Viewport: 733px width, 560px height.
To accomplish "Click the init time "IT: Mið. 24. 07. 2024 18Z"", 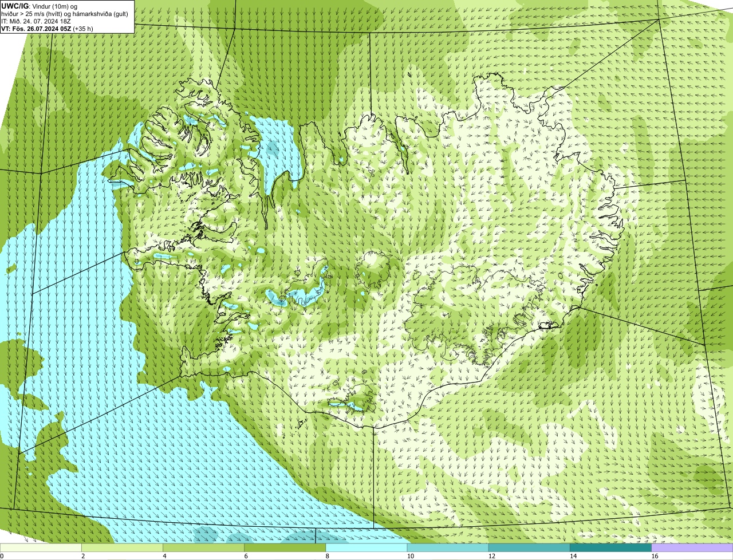I will coord(36,21).
